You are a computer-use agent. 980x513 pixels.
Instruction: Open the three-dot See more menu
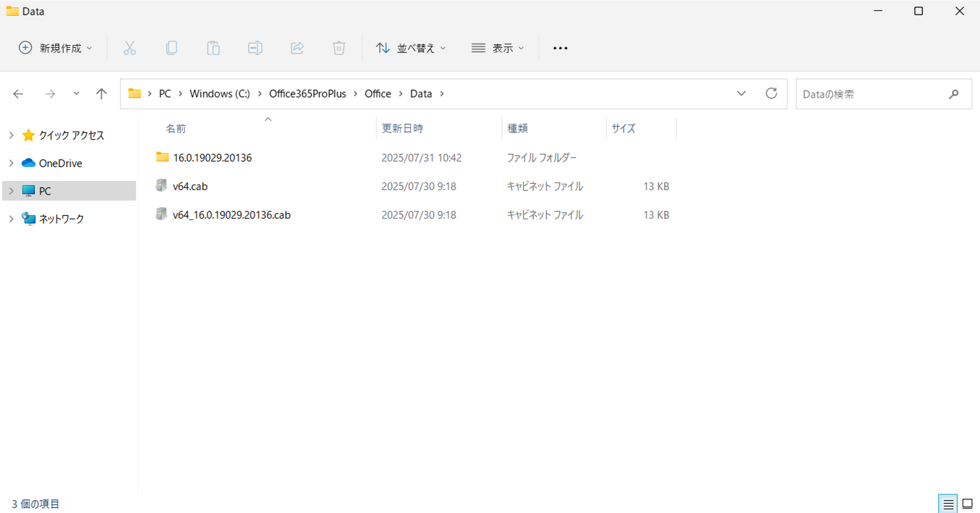(x=560, y=48)
